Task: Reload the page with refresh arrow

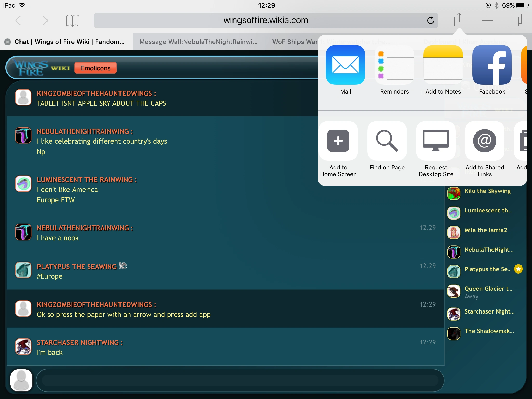Action: tap(430, 20)
